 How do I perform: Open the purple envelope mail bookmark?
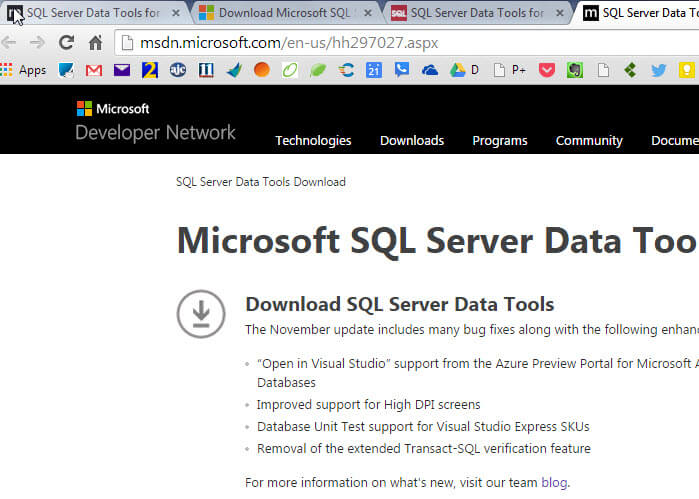coord(122,70)
